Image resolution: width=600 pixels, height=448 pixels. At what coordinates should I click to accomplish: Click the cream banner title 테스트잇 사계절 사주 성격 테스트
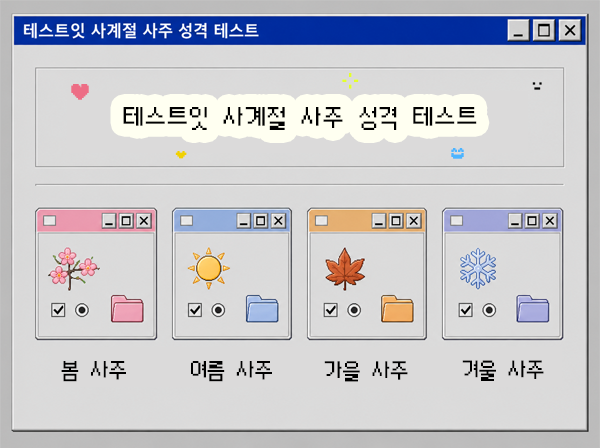tap(299, 117)
